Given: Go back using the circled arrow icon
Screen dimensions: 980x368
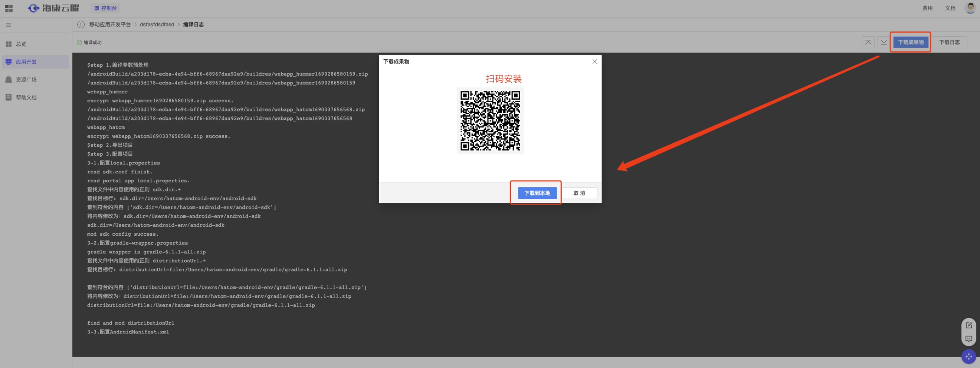Looking at the screenshot, I should point(81,24).
